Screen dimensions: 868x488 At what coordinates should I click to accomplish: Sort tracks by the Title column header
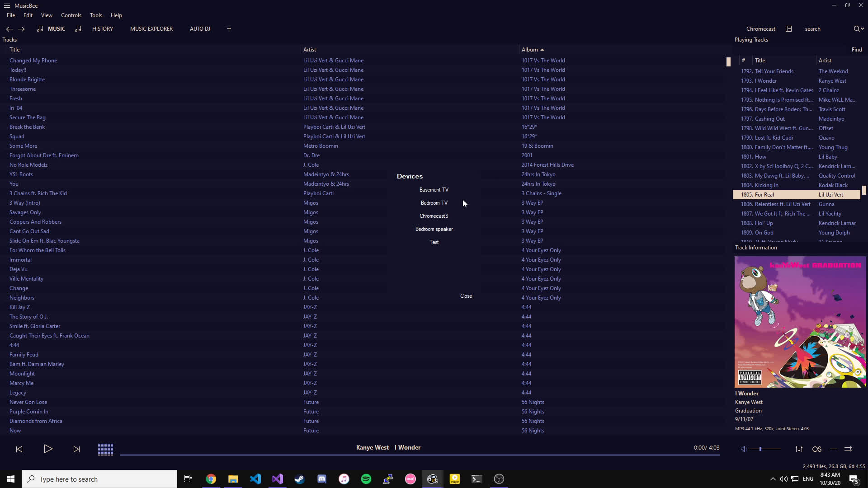click(14, 50)
